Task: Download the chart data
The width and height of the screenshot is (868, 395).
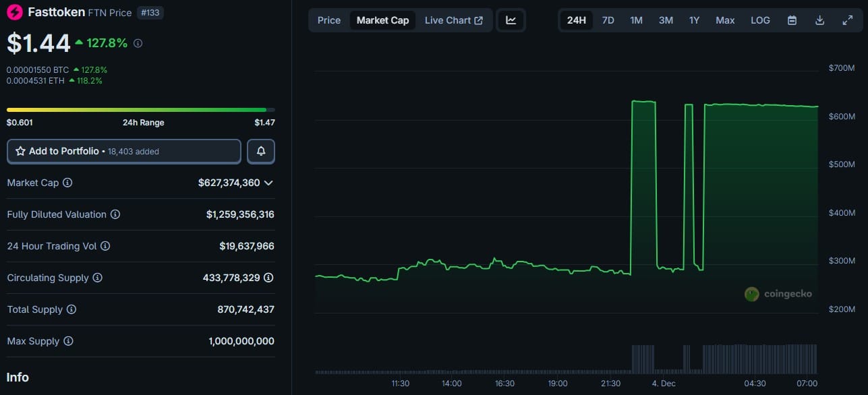Action: click(819, 20)
